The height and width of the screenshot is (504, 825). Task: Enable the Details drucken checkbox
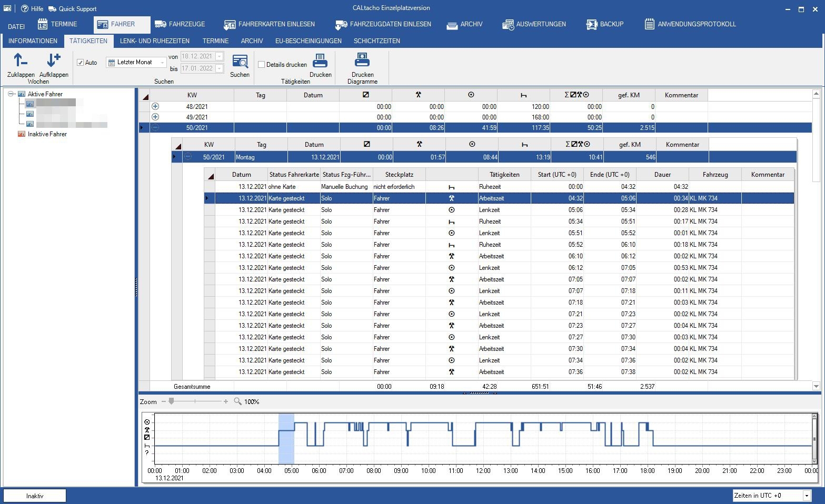tap(261, 65)
